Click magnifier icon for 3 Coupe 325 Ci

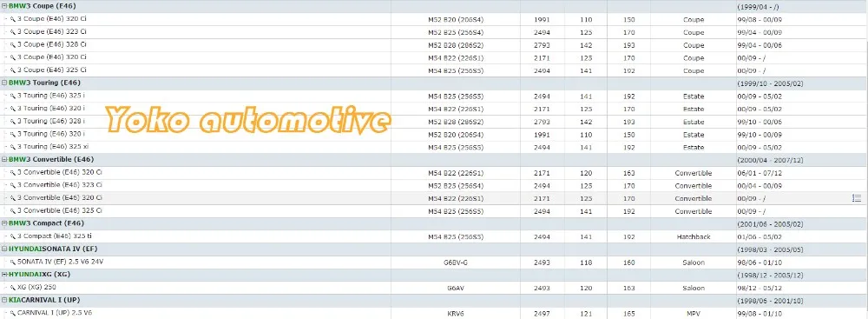click(x=13, y=70)
